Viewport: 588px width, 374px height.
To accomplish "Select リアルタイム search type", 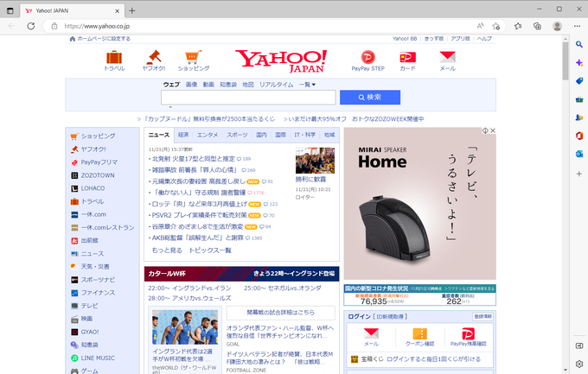I will 277,85.
